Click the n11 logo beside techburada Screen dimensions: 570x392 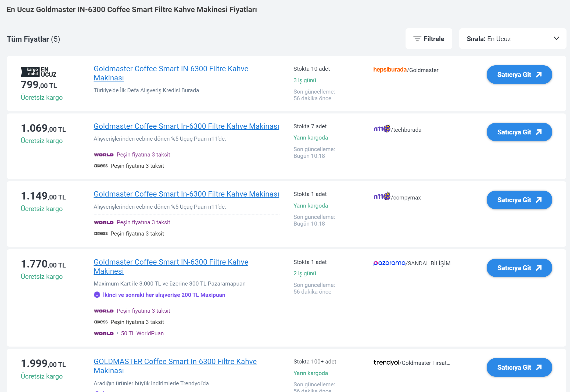382,128
